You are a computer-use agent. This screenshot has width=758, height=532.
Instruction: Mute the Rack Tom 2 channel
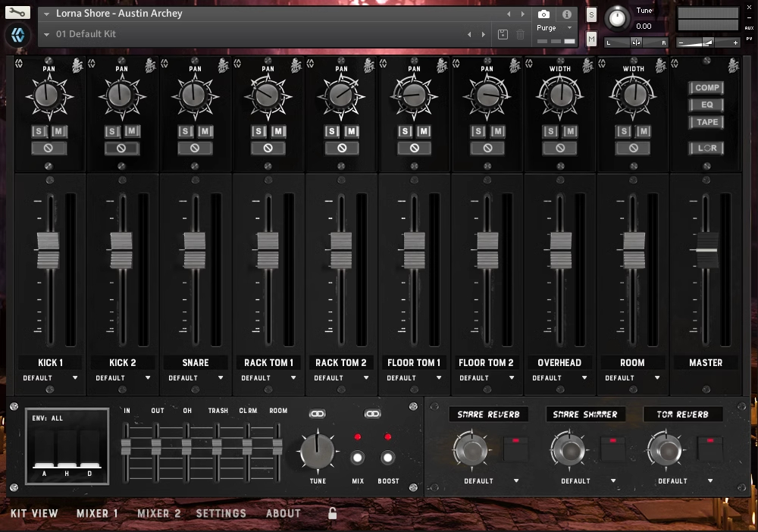tap(352, 131)
